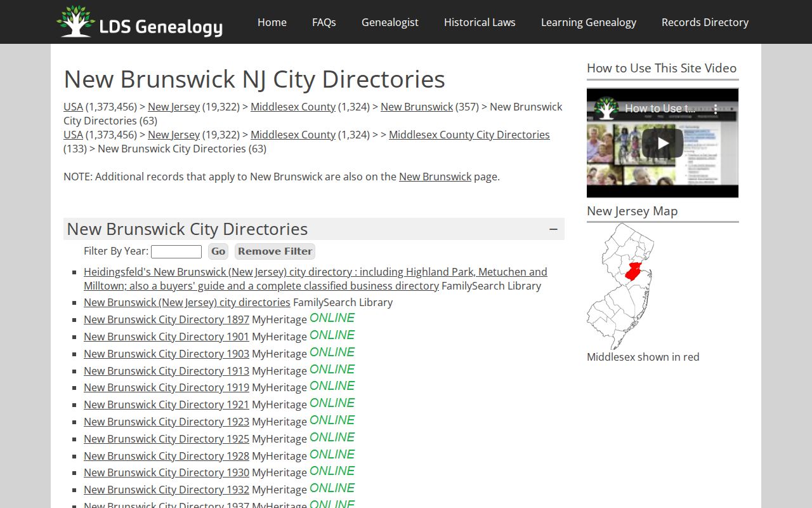This screenshot has width=812, height=508.
Task: Open New Brunswick City Directory 1903
Action: pyautogui.click(x=166, y=354)
